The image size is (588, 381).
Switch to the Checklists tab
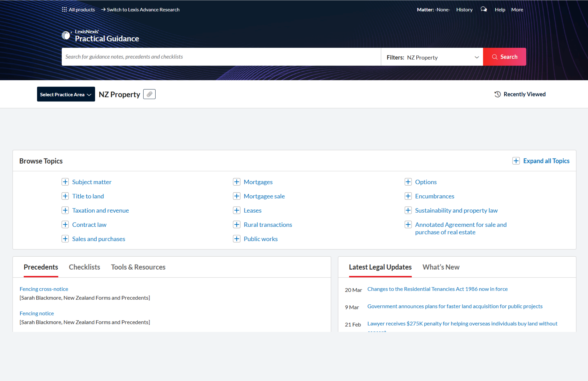click(x=84, y=267)
